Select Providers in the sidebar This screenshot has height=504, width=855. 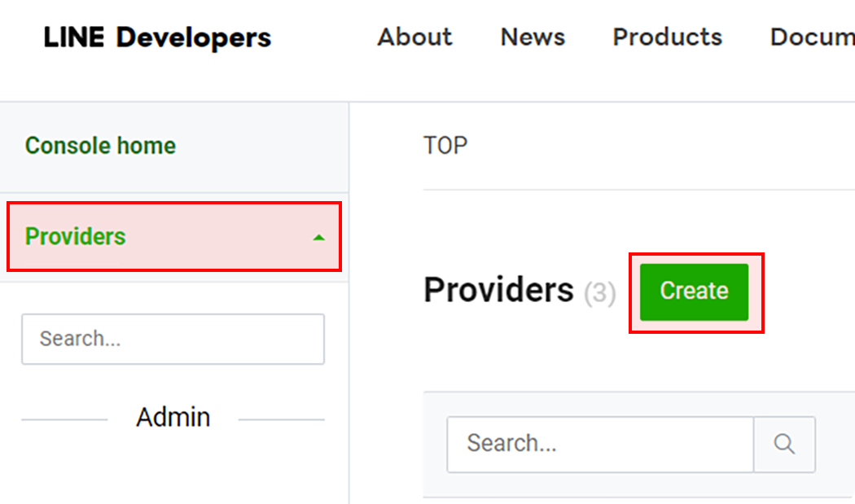pyautogui.click(x=76, y=237)
